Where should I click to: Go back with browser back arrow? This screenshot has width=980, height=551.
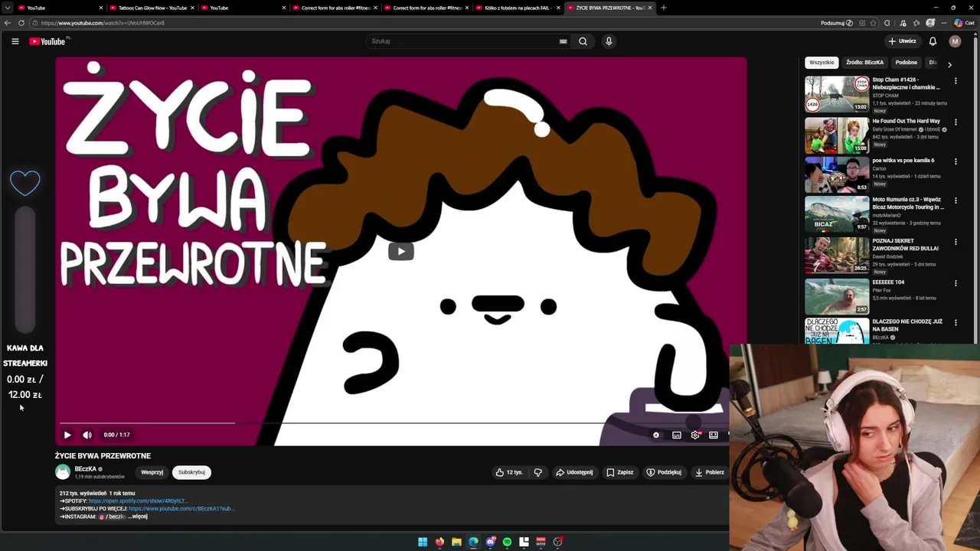8,23
